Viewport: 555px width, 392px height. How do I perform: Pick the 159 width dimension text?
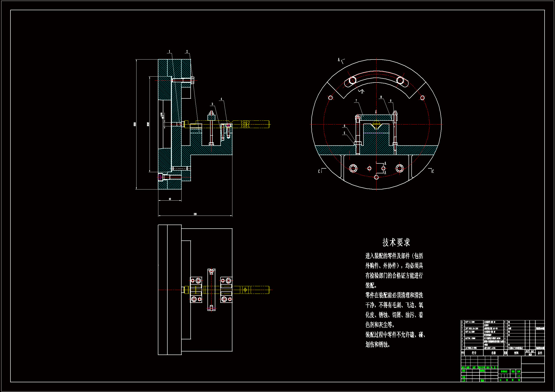pos(195,214)
